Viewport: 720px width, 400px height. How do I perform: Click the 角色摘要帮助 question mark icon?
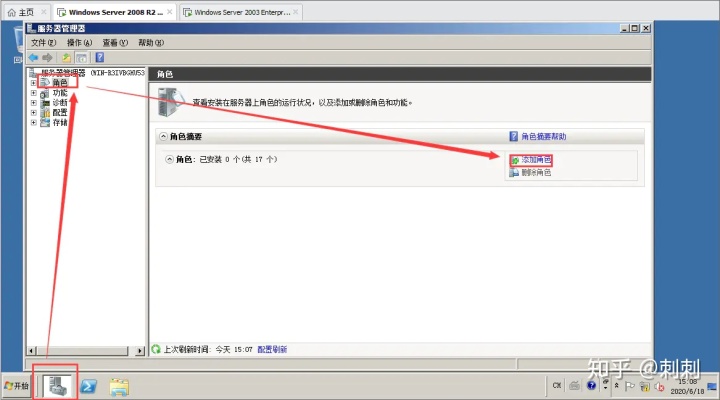click(514, 136)
